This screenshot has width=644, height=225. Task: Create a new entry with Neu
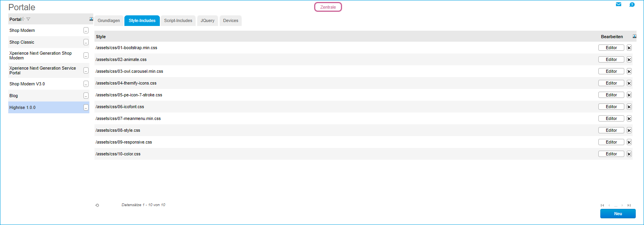point(618,214)
